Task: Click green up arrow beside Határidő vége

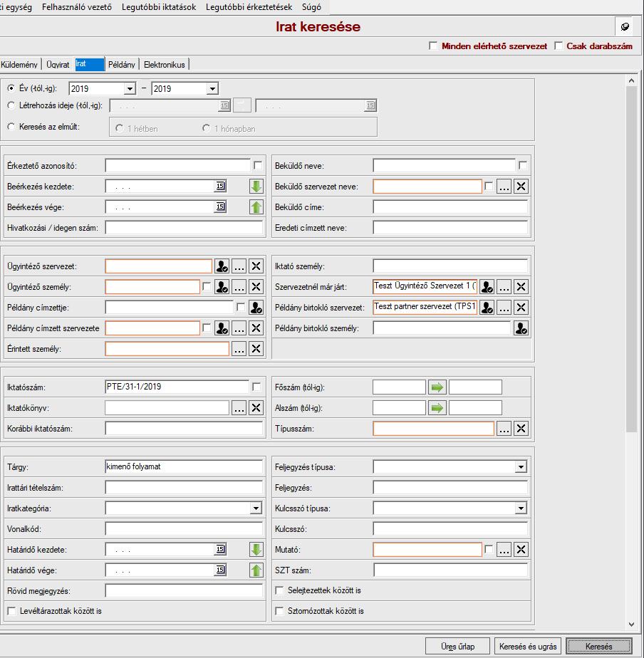Action: pos(256,570)
